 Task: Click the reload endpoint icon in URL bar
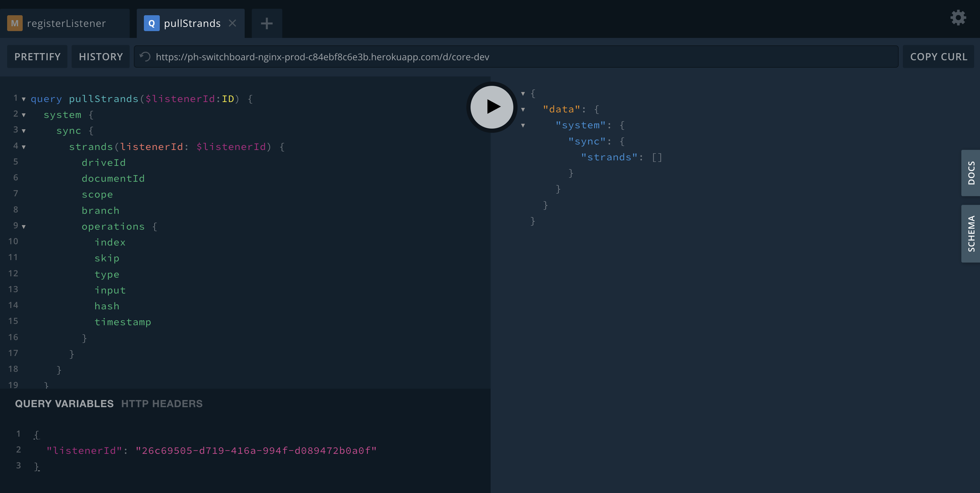145,57
